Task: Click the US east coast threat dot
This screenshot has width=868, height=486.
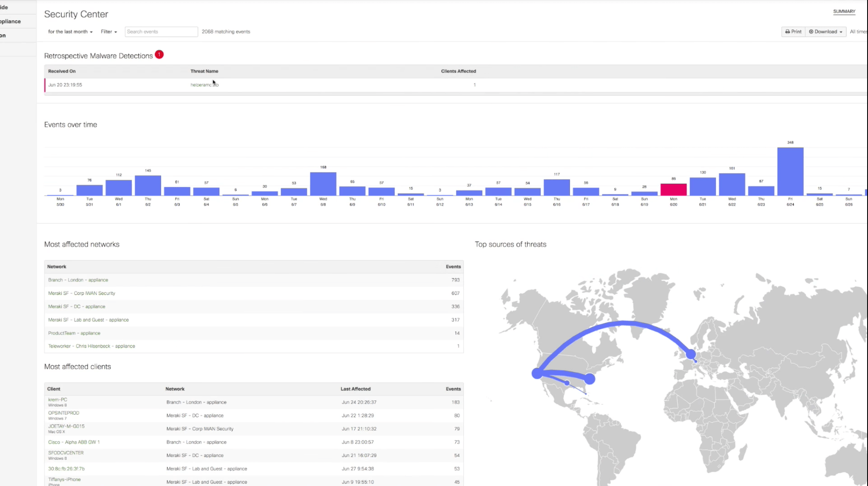Action: click(x=590, y=379)
